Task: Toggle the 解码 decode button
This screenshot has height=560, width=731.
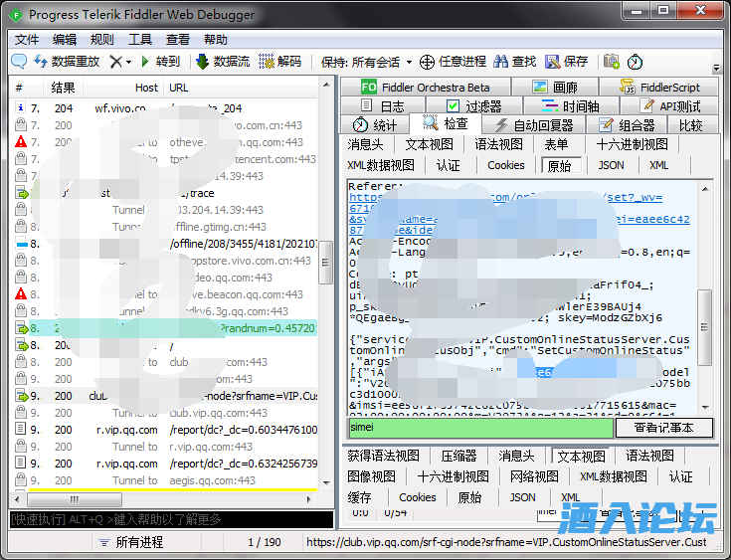Action: 280,61
